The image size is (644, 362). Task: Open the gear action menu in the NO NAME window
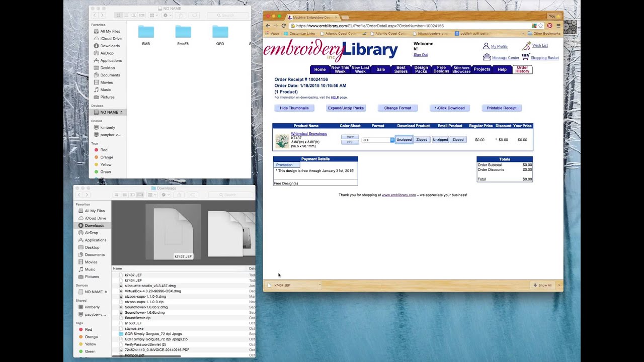(166, 16)
